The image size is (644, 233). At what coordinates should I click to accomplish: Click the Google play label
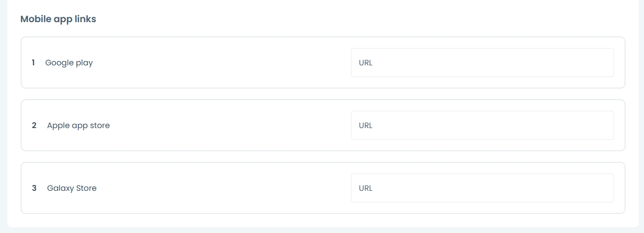(x=69, y=63)
